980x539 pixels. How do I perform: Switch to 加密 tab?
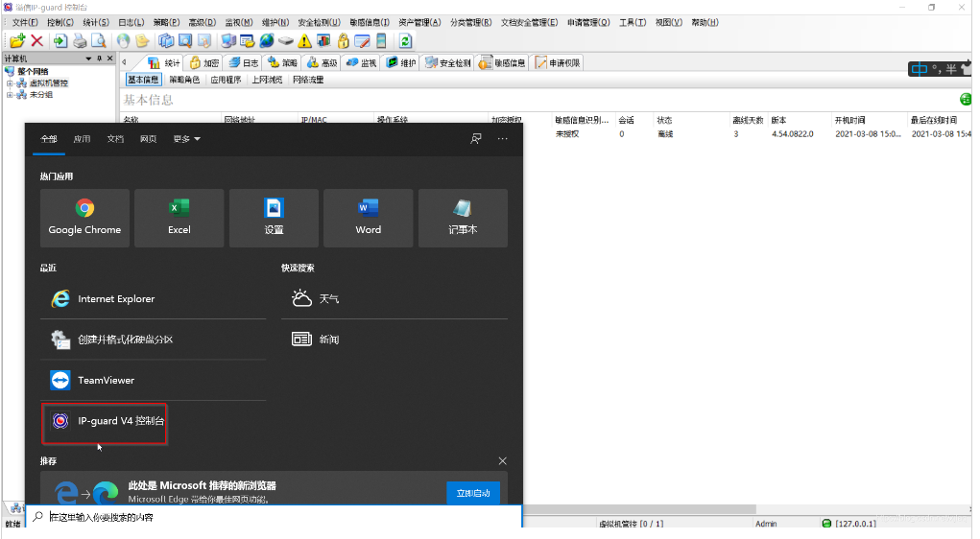coord(204,63)
